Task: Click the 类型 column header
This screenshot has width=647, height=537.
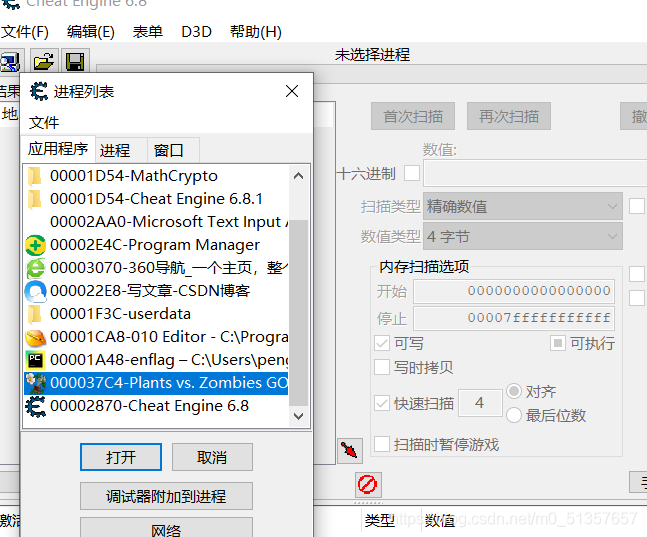Action: tap(380, 521)
